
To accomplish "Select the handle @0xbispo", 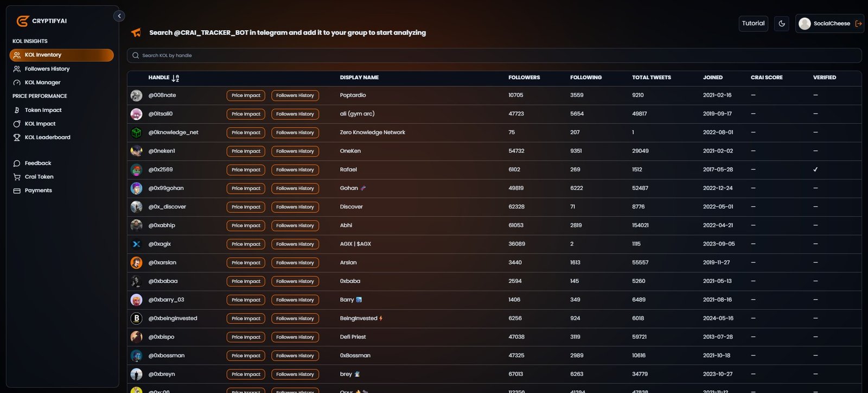I will (161, 337).
